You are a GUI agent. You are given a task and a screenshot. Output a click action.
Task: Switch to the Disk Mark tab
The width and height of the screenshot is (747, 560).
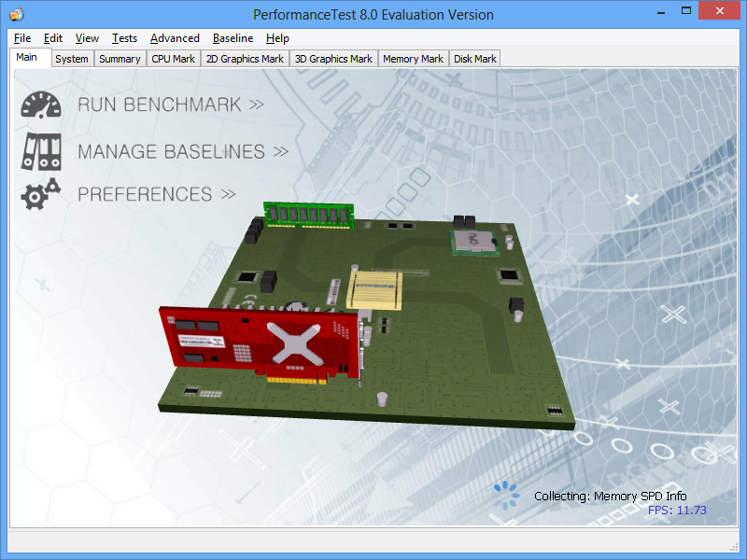click(475, 59)
